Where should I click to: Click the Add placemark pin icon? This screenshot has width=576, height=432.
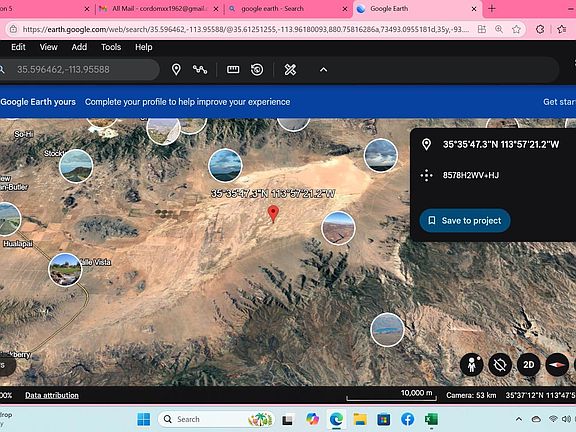click(176, 69)
